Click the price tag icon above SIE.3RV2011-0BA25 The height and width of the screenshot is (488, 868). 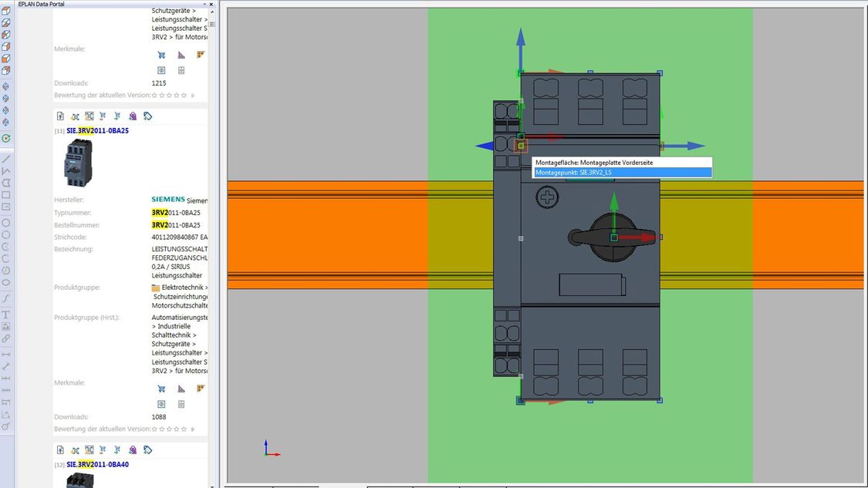[148, 116]
